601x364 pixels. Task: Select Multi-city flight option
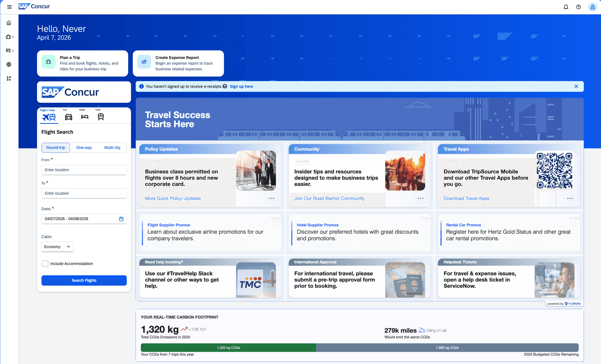click(x=112, y=148)
